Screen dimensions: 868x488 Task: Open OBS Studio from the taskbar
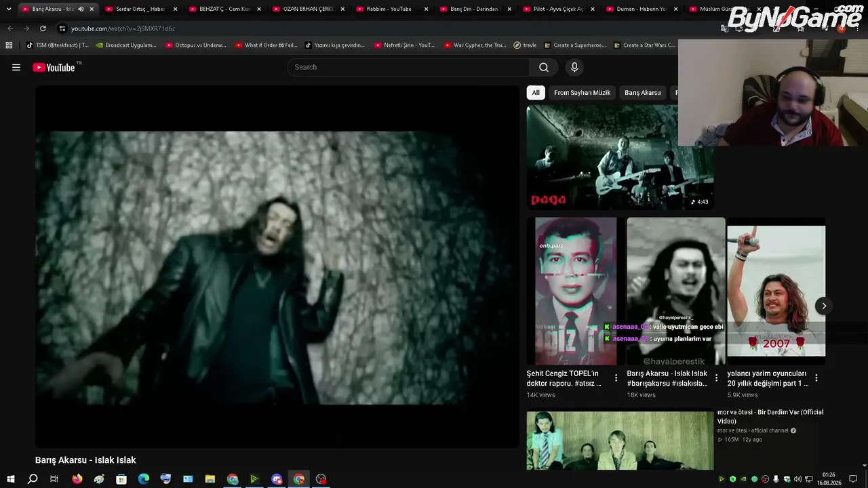tap(321, 479)
